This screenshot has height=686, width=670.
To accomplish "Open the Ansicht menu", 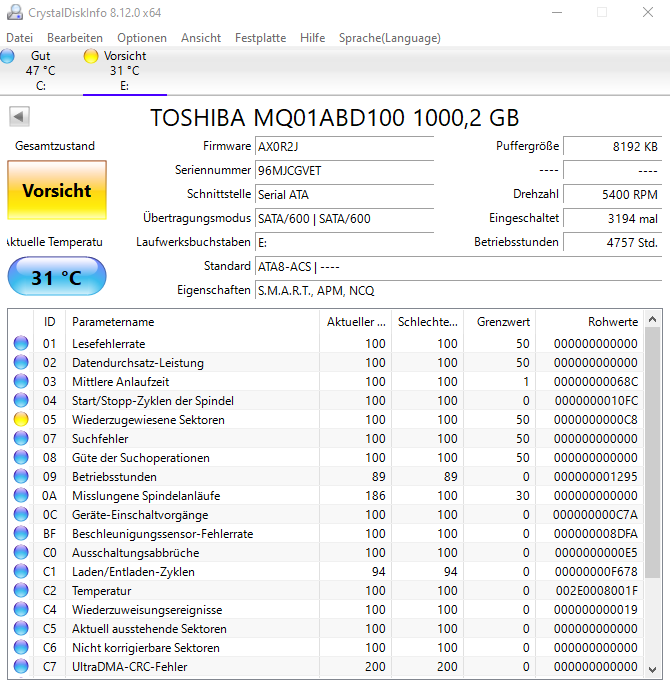I will [x=201, y=38].
